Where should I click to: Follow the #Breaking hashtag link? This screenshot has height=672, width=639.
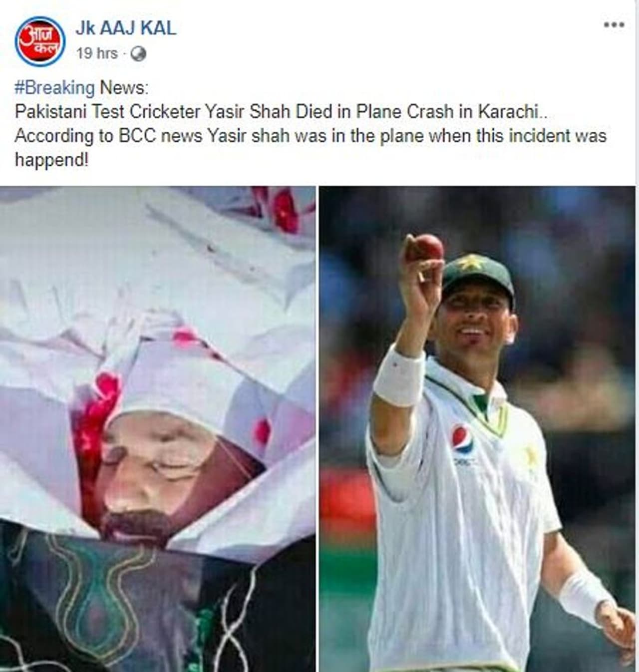click(54, 88)
